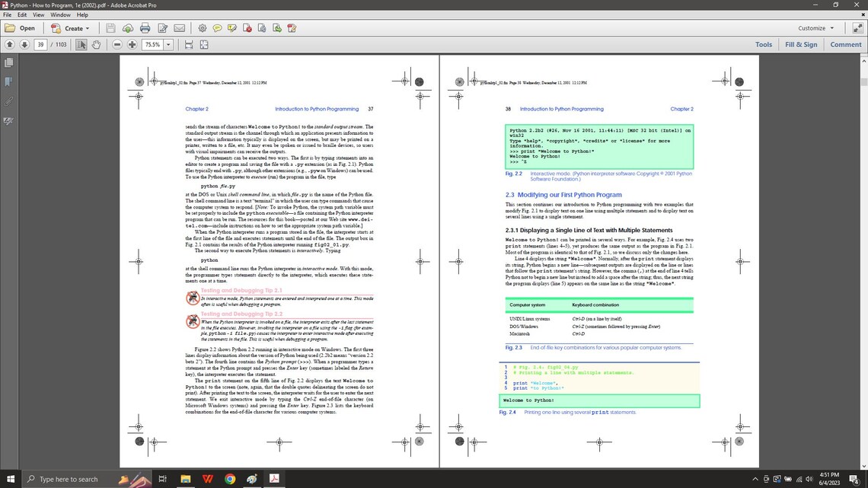Open the Attachments panel
Viewport: 868px width, 488px height.
[9, 101]
